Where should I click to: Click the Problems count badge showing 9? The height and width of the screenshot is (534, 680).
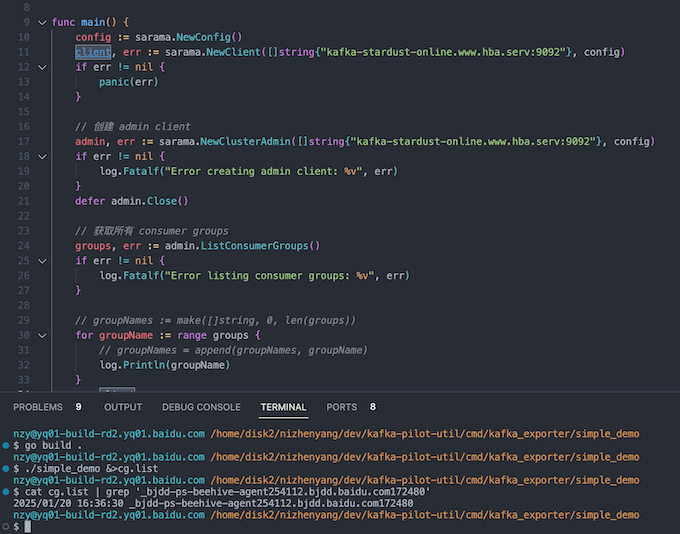(x=79, y=407)
